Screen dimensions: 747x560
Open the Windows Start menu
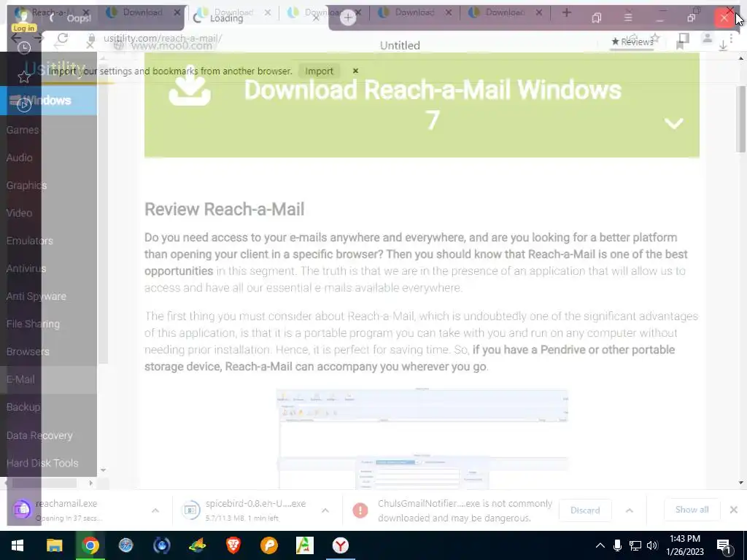pyautogui.click(x=18, y=545)
